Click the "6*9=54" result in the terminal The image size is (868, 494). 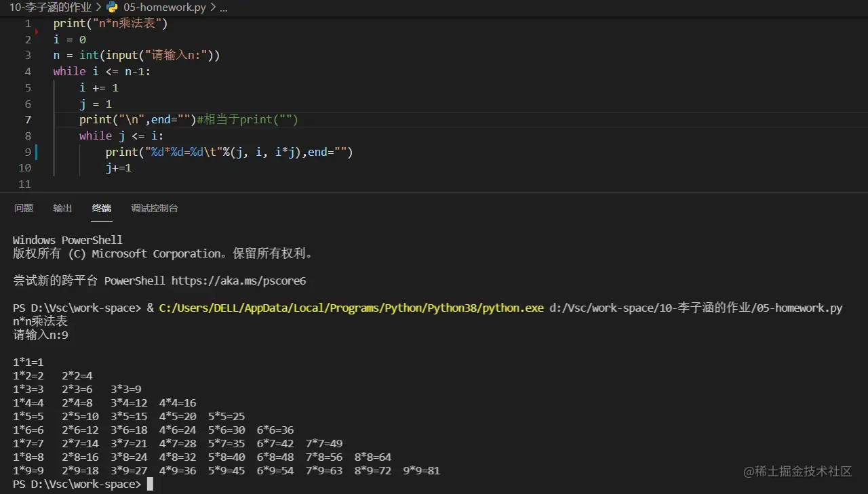pyautogui.click(x=275, y=470)
